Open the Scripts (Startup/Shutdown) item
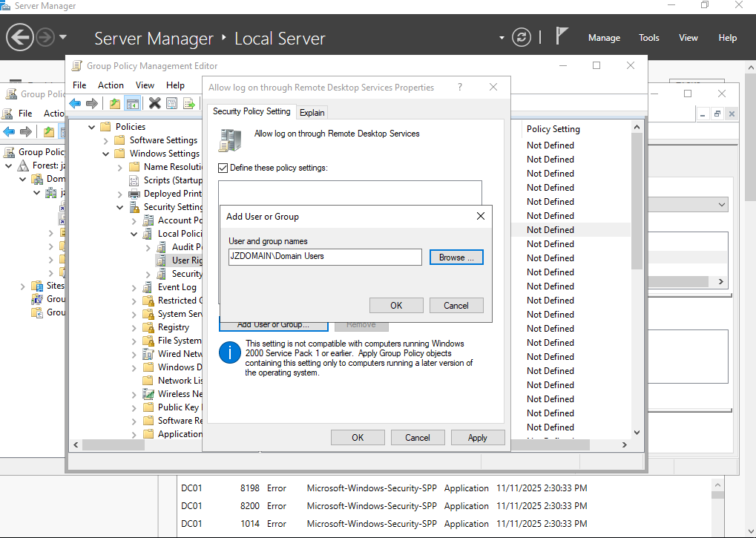The width and height of the screenshot is (756, 538). click(x=165, y=180)
